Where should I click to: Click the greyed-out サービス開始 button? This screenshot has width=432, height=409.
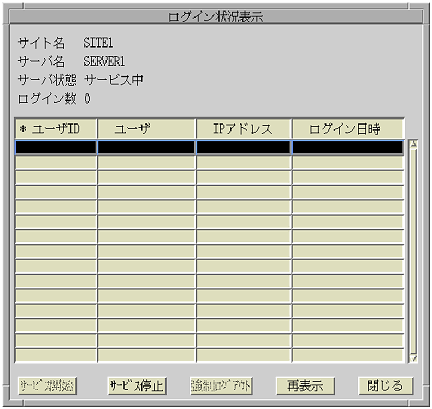coord(47,386)
